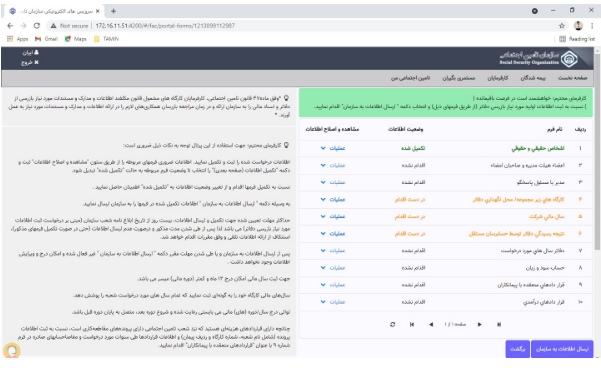Expand عملیات dropdown for row 7
The width and height of the screenshot is (601, 368).
tap(333, 250)
